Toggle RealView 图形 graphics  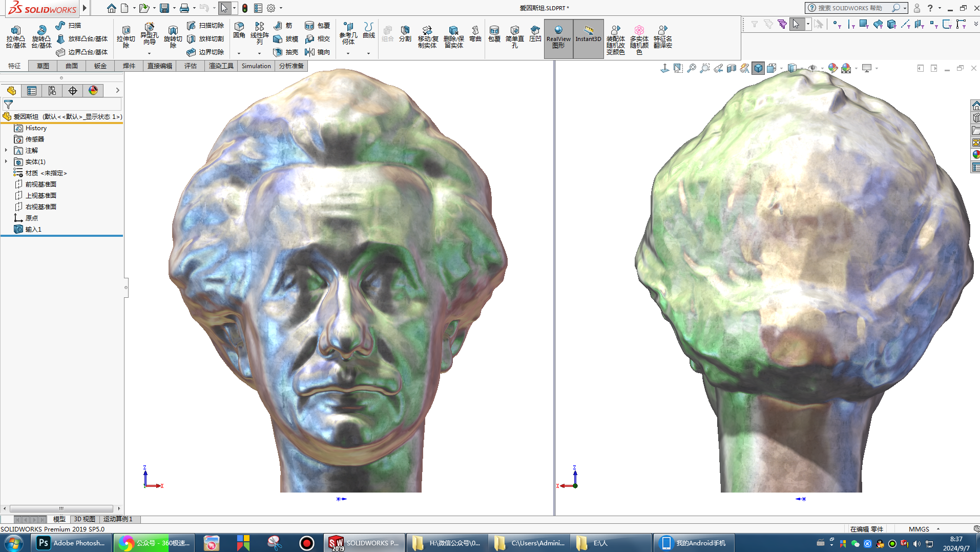tap(558, 38)
